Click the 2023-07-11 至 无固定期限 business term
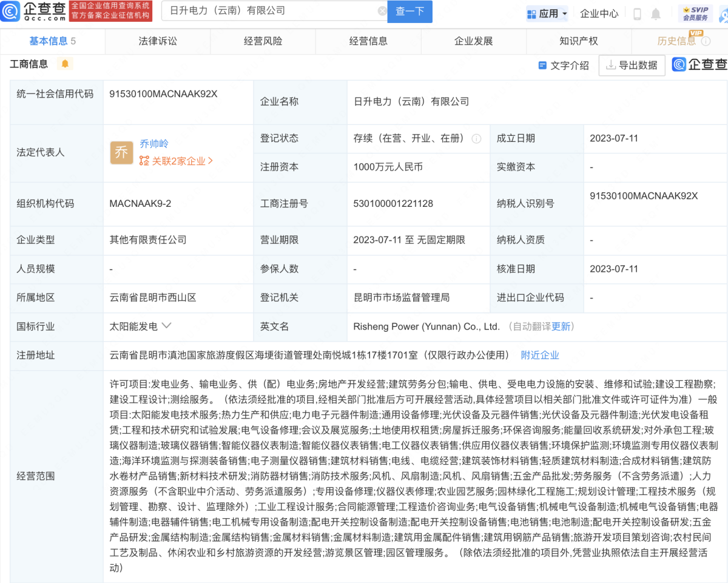Screen dimensions: 728x583 point(409,240)
